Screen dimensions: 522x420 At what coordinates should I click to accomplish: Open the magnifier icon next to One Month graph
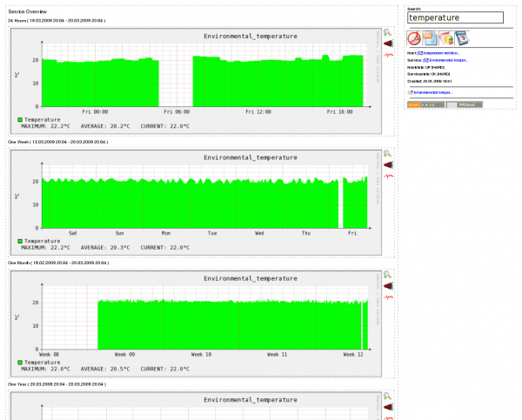pyautogui.click(x=387, y=275)
